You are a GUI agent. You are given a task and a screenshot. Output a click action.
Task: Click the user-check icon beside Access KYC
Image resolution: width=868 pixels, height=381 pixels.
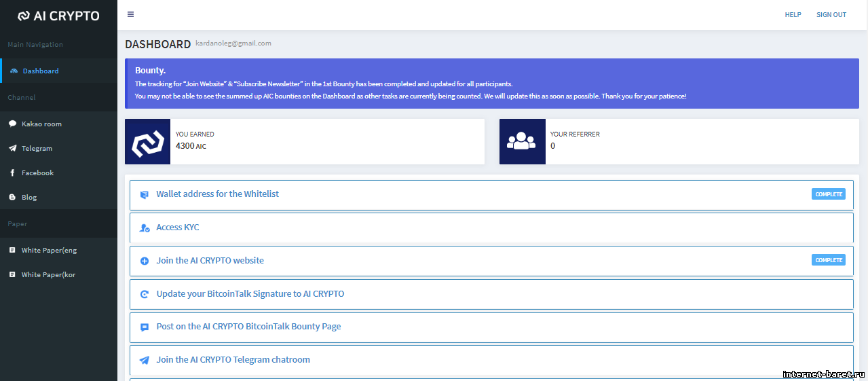[x=144, y=228]
